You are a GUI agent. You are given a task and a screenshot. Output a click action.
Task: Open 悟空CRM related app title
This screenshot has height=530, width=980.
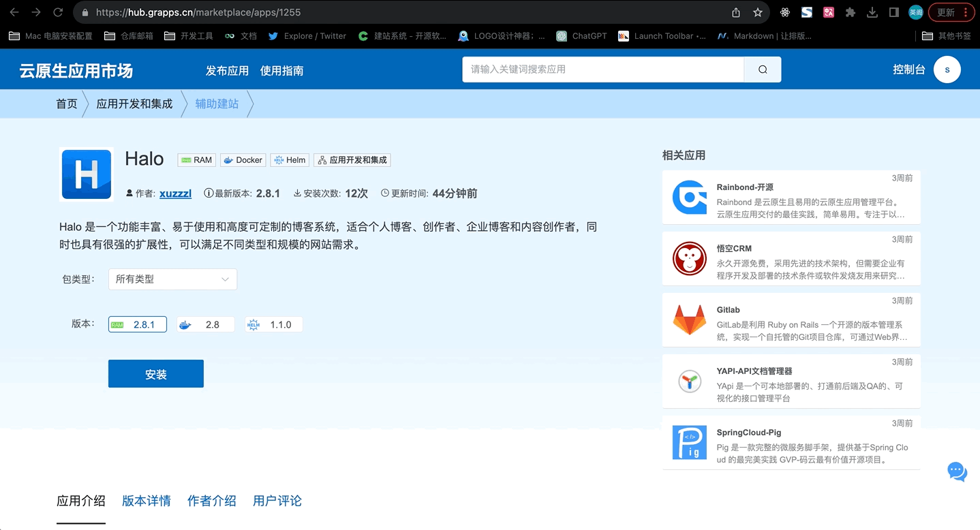click(734, 249)
